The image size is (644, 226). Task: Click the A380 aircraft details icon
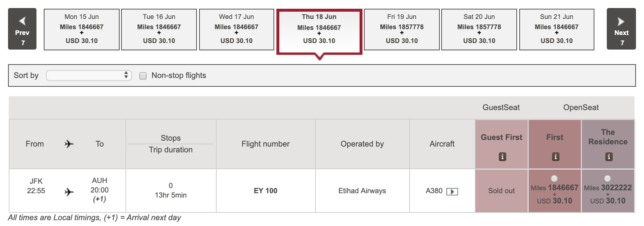click(452, 191)
